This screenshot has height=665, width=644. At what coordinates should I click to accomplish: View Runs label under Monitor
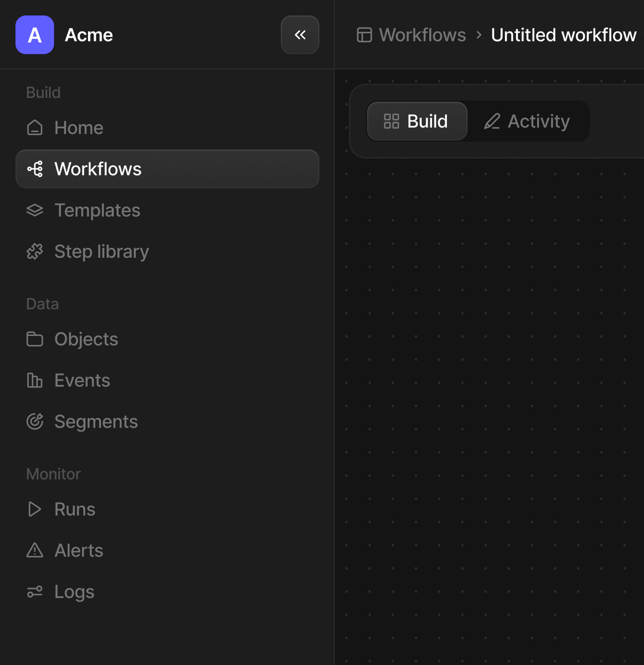(75, 509)
